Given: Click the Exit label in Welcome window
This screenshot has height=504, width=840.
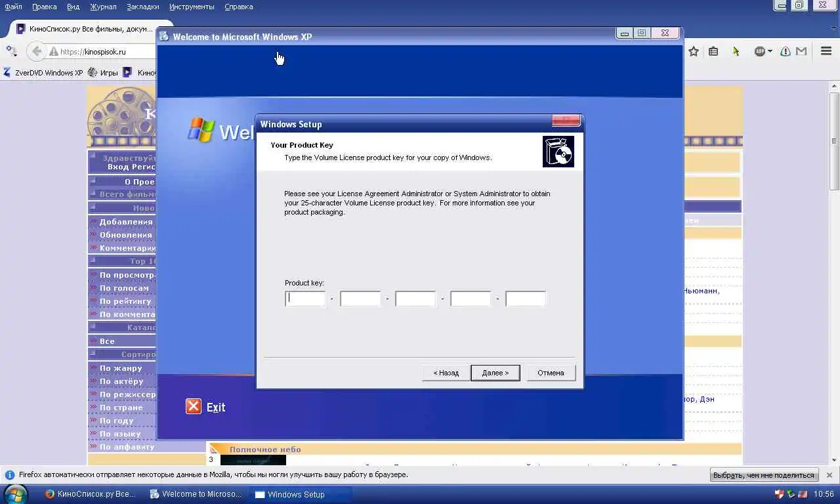Looking at the screenshot, I should click(x=216, y=408).
